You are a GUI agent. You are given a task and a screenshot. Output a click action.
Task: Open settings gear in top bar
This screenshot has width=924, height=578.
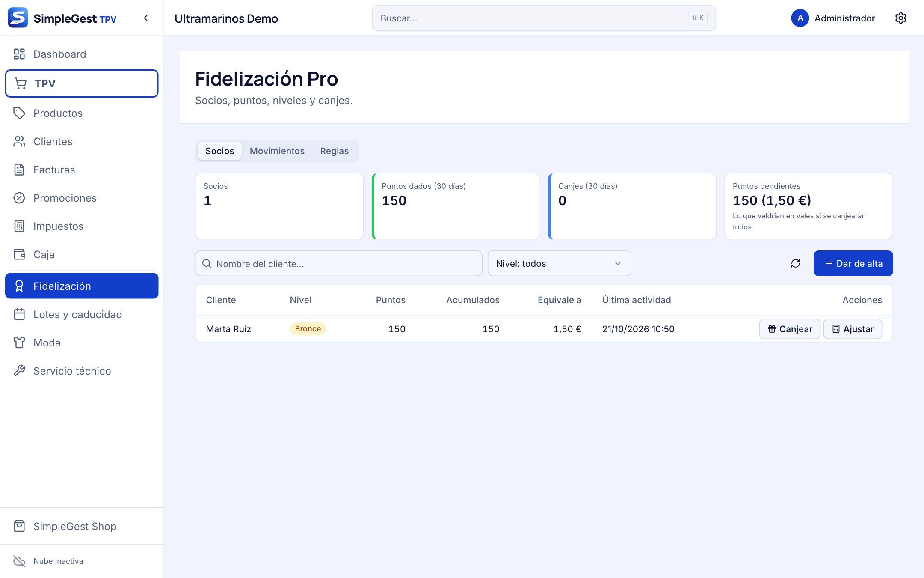click(901, 18)
